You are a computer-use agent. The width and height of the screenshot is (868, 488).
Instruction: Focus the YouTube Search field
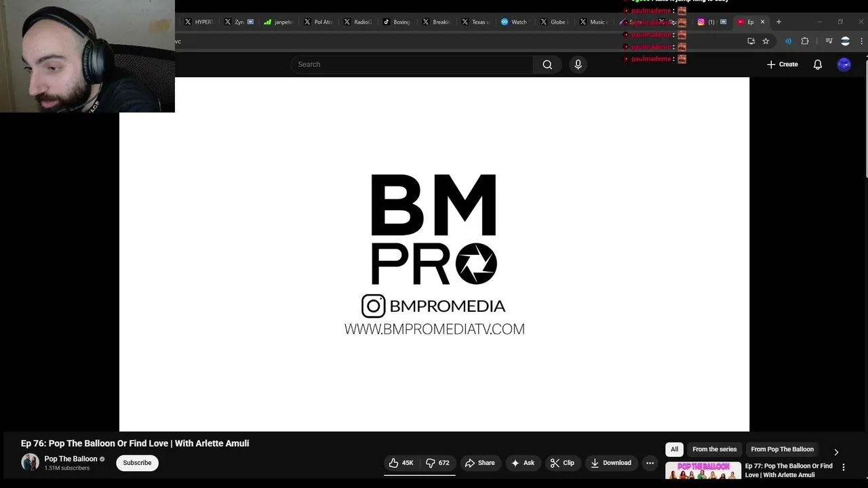click(x=412, y=64)
